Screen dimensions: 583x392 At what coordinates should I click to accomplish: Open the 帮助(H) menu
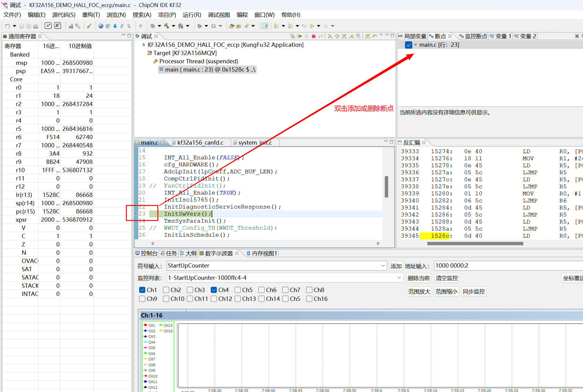[x=291, y=15]
